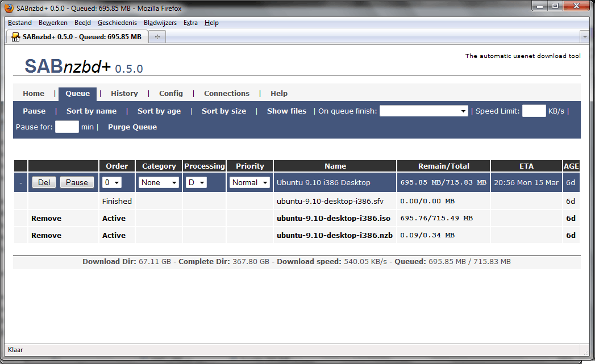Maximize the Firefox window
This screenshot has width=595, height=364.
pos(555,6)
